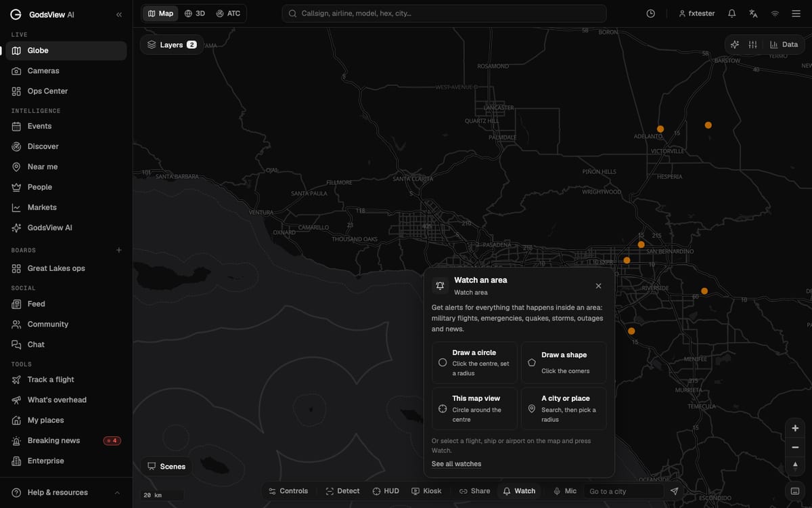Screen dimensions: 812x508
Task: Open Community page
Action: coord(66,324)
